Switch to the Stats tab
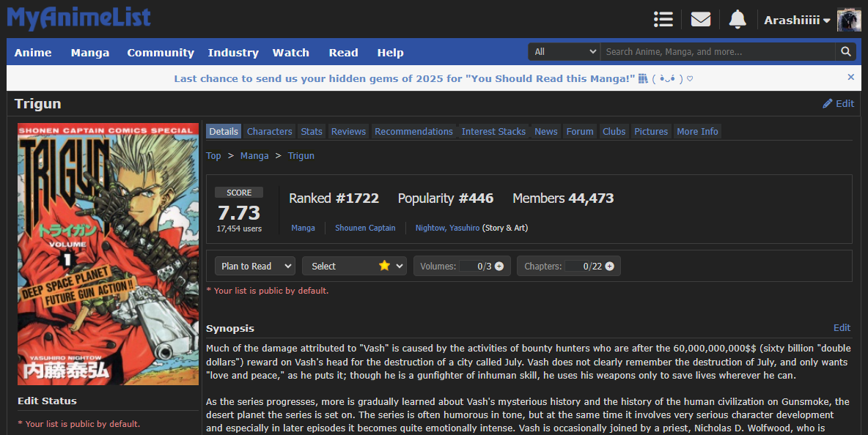This screenshot has height=435, width=868. coord(311,131)
